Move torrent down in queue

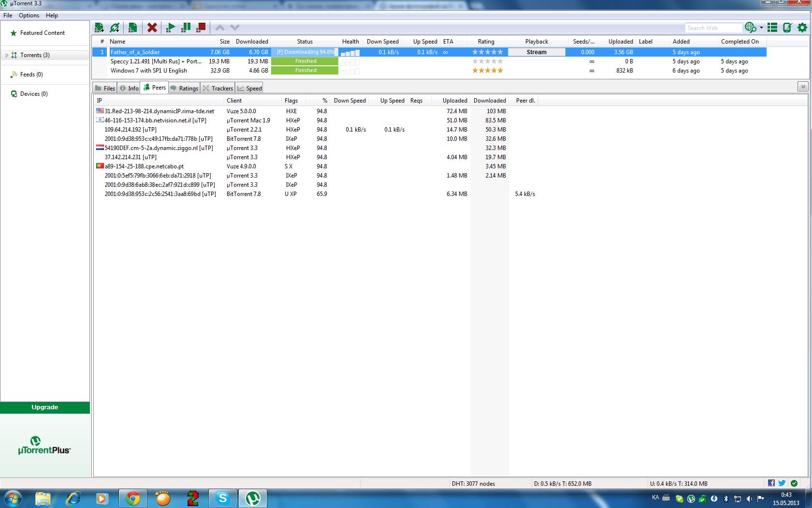coord(235,28)
